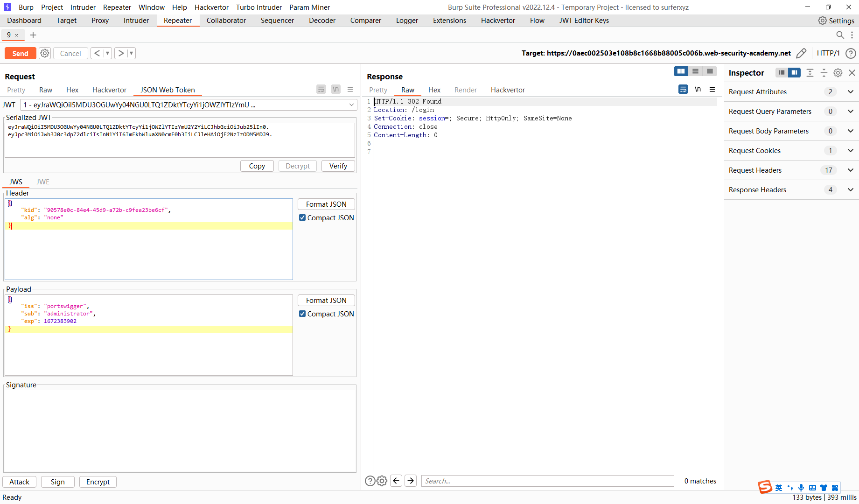
Task: Click Format JSON for Payload
Action: [x=326, y=301]
